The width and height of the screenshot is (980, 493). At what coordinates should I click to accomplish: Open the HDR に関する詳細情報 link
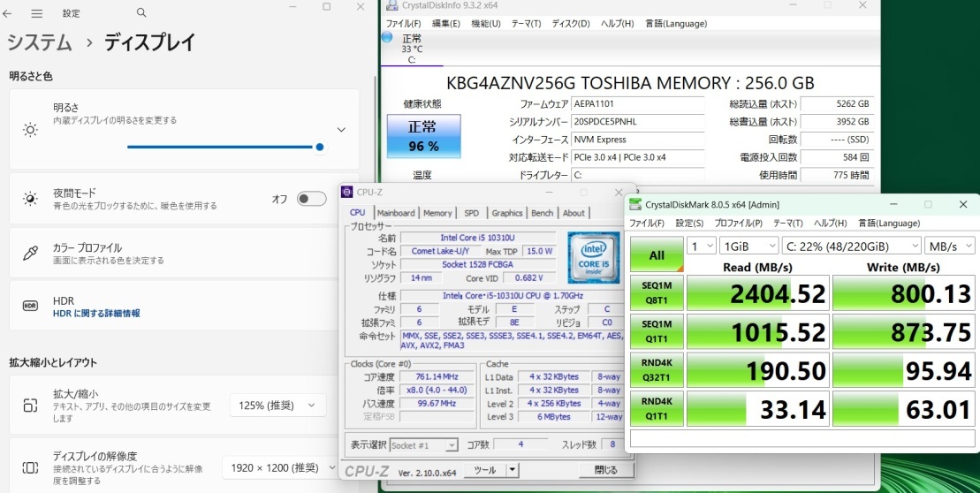point(96,314)
